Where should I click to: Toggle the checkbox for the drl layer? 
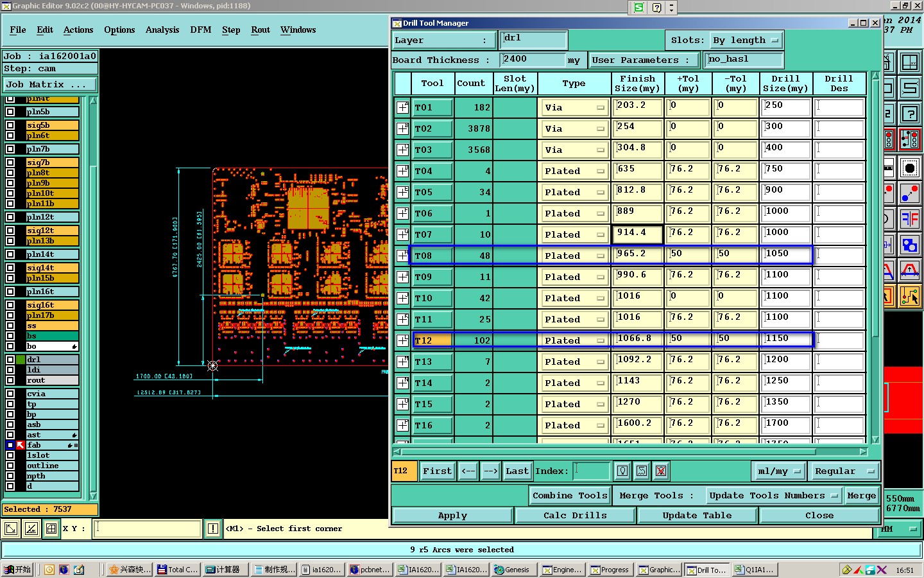click(x=10, y=360)
